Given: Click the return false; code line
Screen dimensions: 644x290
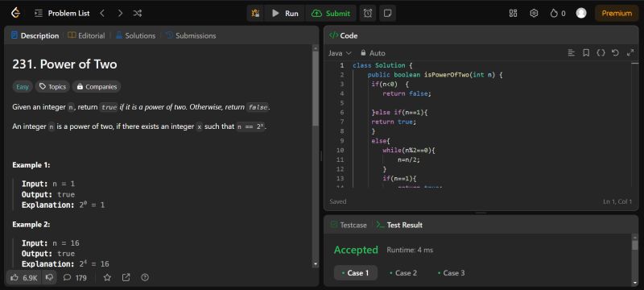Looking at the screenshot, I should 407,93.
